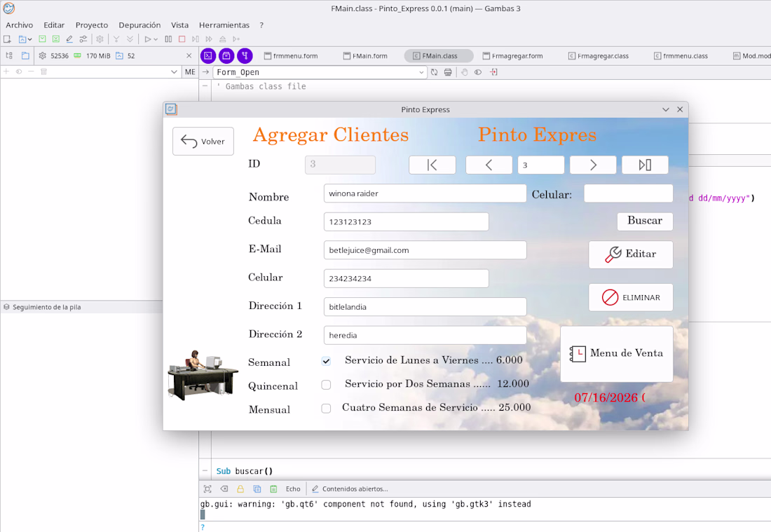Image resolution: width=771 pixels, height=532 pixels.
Task: Open the Archivo menu
Action: (x=19, y=25)
